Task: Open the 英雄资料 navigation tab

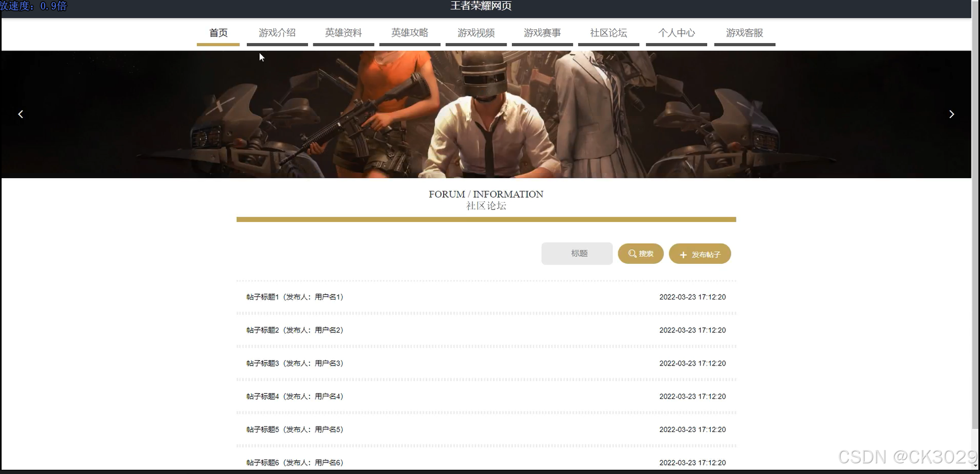Action: click(x=344, y=33)
